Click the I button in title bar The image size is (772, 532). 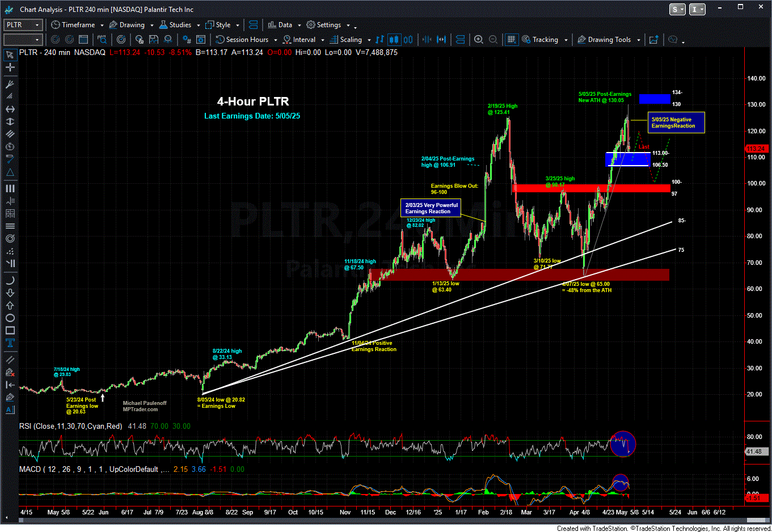pyautogui.click(x=697, y=9)
